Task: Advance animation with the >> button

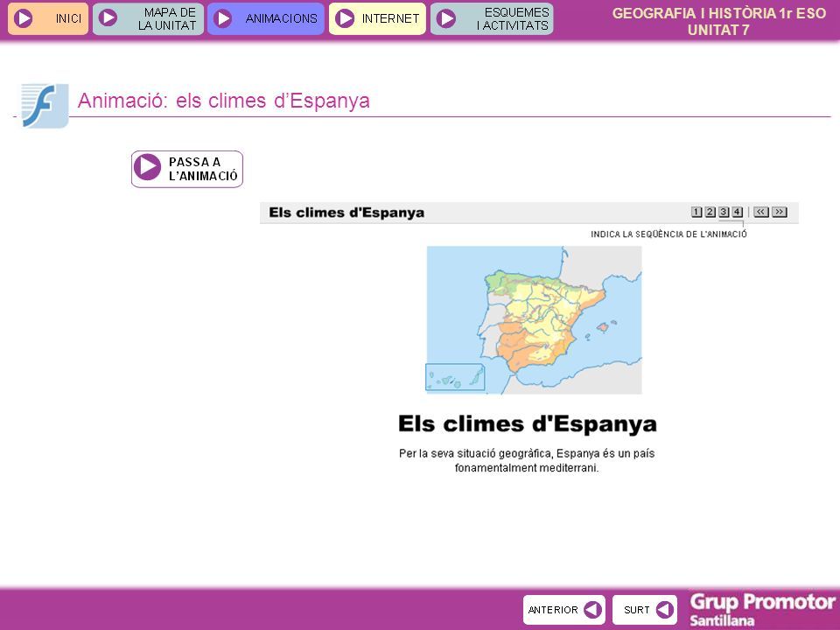Action: coord(780,212)
